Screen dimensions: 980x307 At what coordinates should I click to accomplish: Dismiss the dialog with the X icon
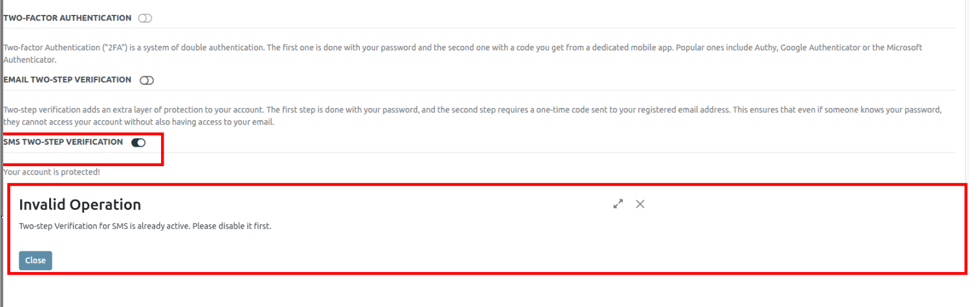coord(640,204)
